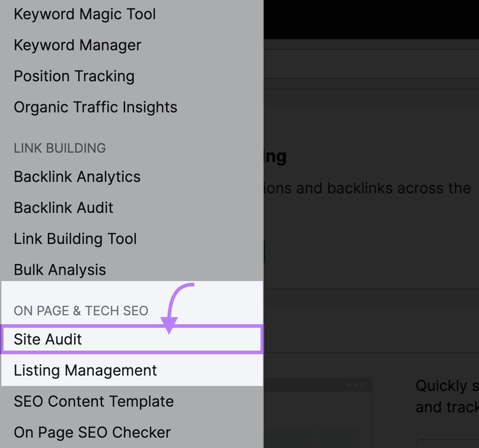
Task: Go to Listing Management
Action: point(85,371)
